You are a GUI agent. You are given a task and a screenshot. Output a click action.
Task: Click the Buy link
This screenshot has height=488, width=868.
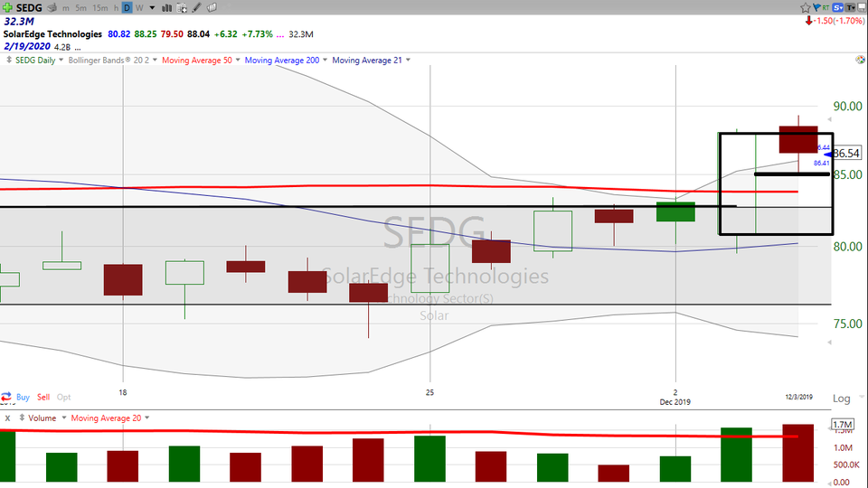23,398
